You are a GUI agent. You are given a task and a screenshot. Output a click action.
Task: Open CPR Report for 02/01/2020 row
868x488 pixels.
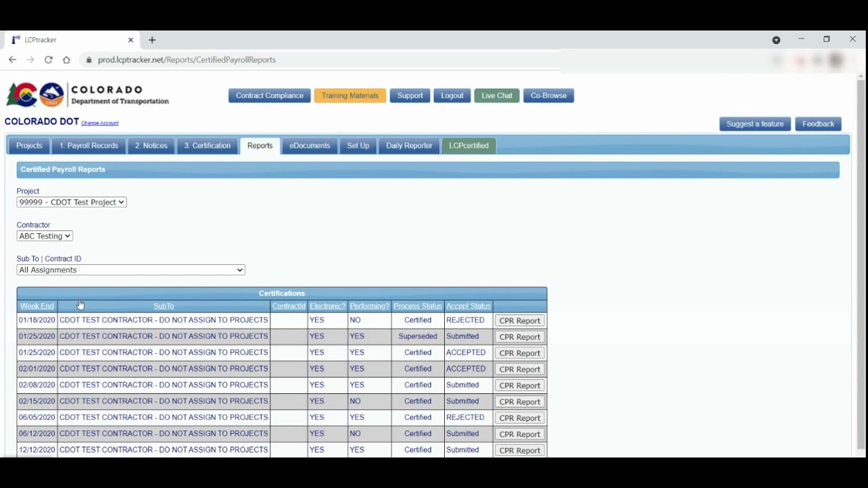(x=519, y=369)
